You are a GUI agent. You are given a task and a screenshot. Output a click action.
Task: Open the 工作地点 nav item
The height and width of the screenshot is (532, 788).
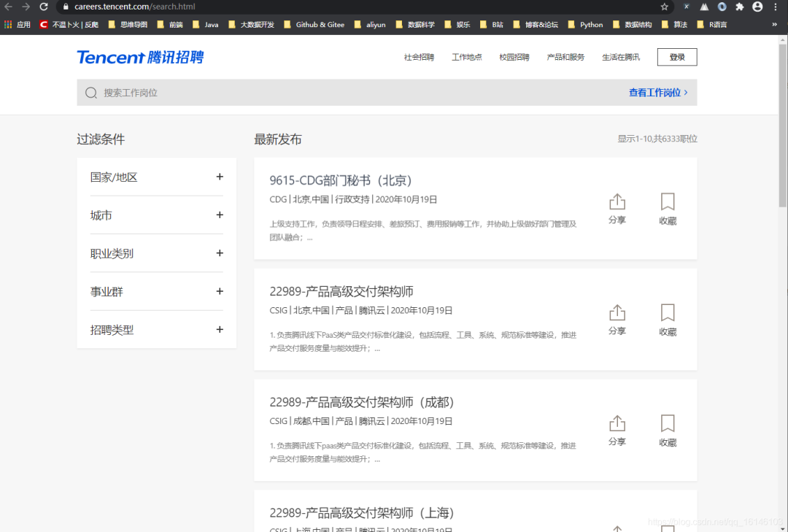(467, 58)
